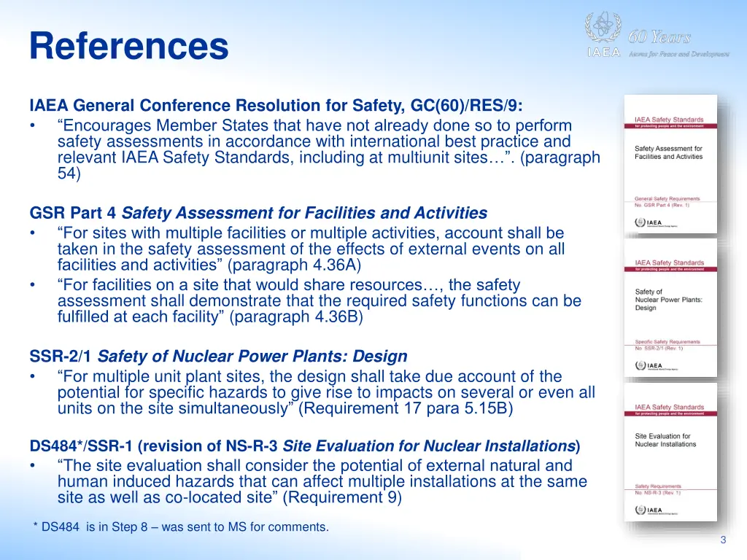Click the References slide title
The height and width of the screenshot is (560, 747).
pyautogui.click(x=129, y=46)
